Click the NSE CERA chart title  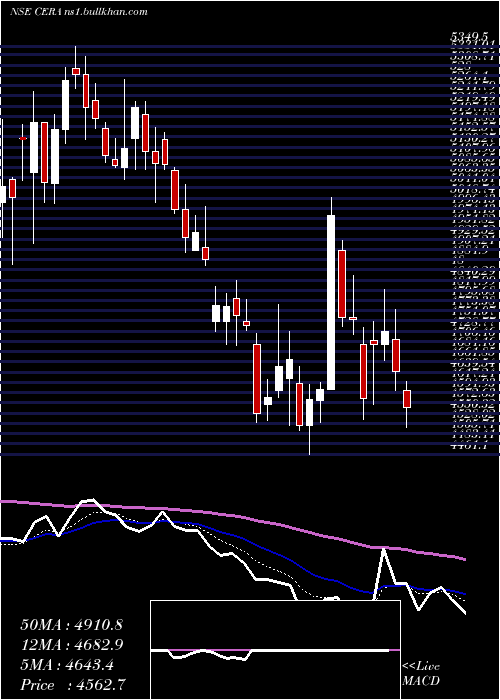click(79, 12)
